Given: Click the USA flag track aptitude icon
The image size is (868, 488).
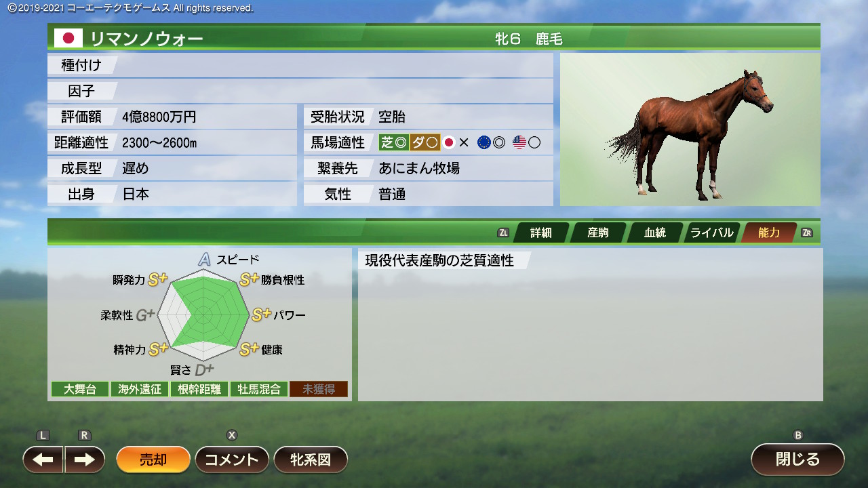Looking at the screenshot, I should click(519, 142).
